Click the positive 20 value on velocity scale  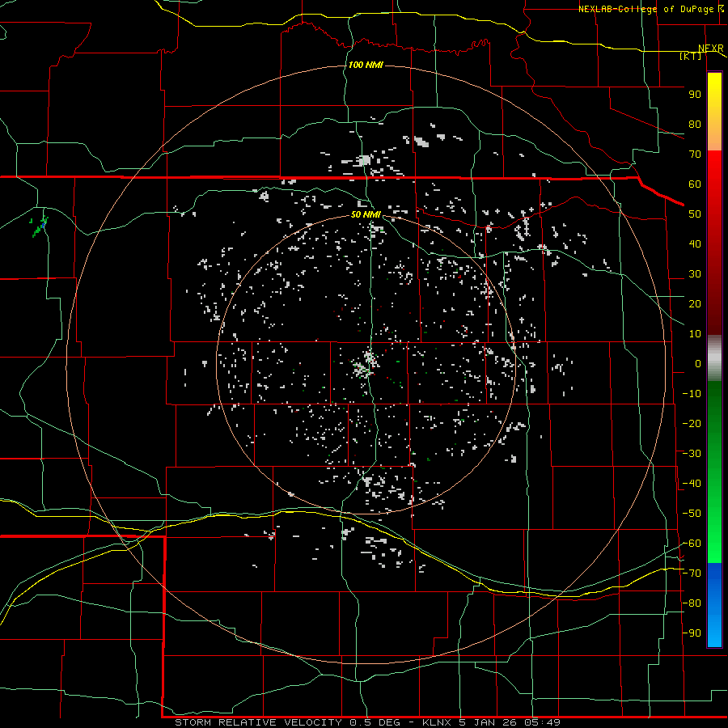695,303
